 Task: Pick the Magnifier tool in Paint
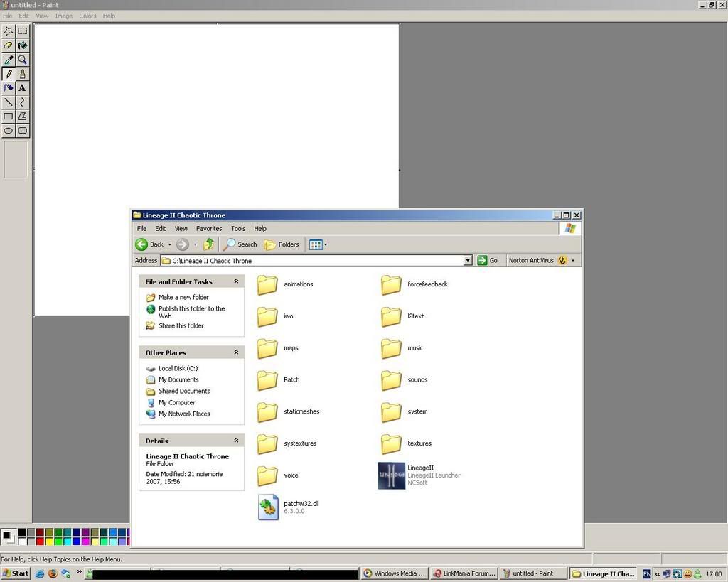23,60
